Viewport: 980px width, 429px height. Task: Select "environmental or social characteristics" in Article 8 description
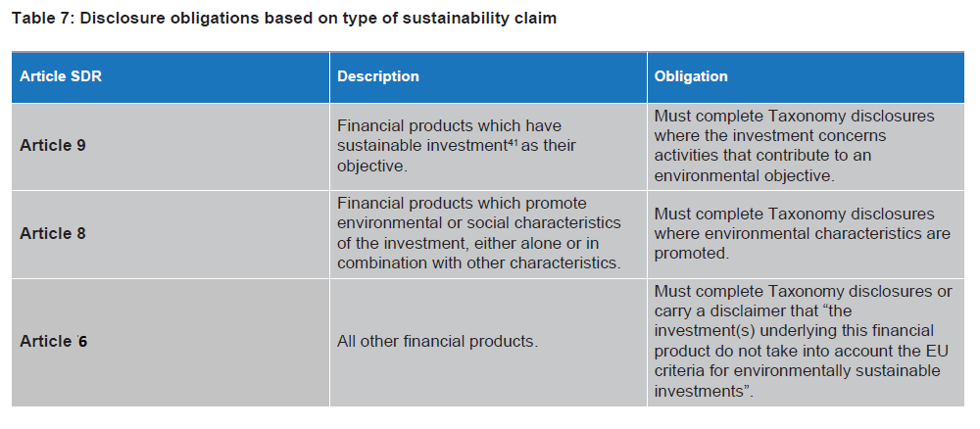point(478,224)
